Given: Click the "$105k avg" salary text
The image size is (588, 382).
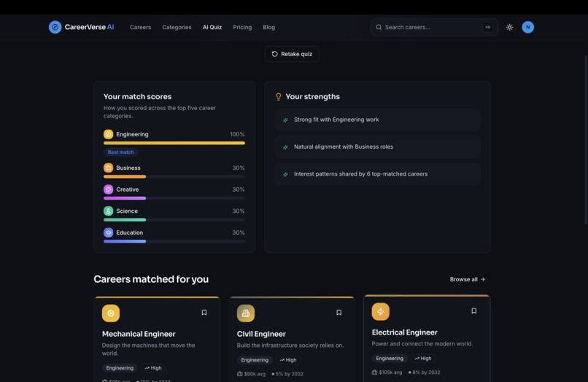Looking at the screenshot, I should (x=390, y=373).
